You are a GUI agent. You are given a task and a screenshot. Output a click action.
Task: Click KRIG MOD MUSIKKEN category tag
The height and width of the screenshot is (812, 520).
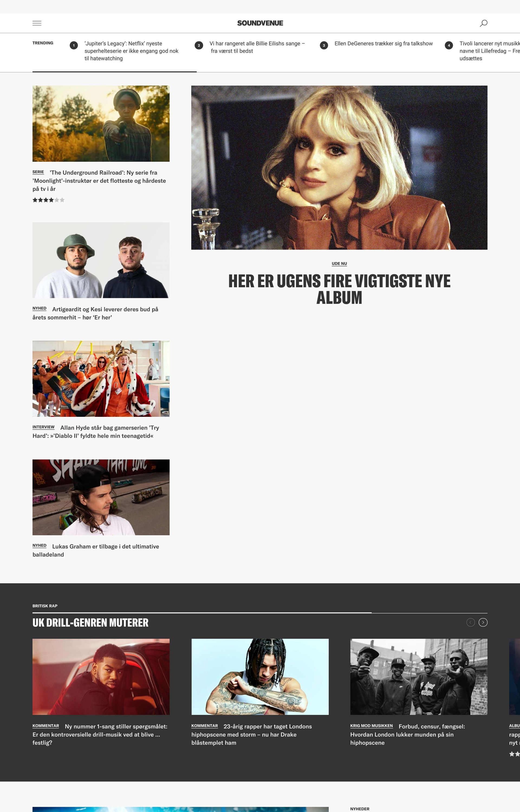[371, 726]
